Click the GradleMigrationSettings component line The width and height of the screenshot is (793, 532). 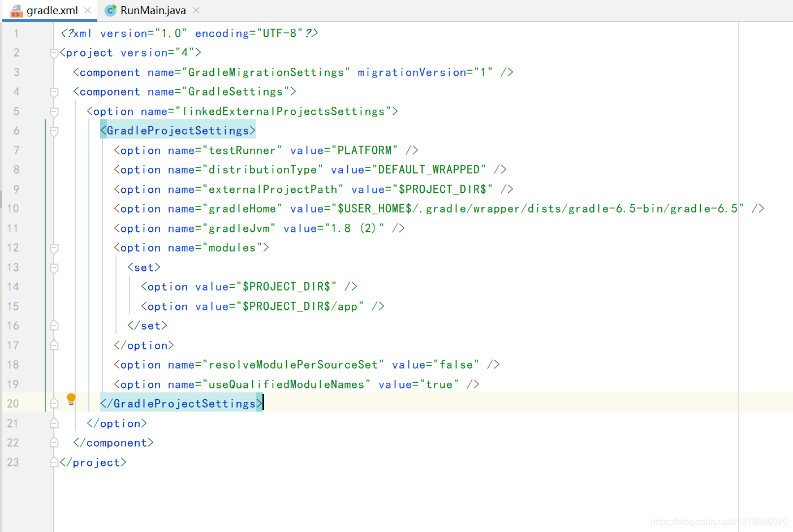click(x=293, y=72)
